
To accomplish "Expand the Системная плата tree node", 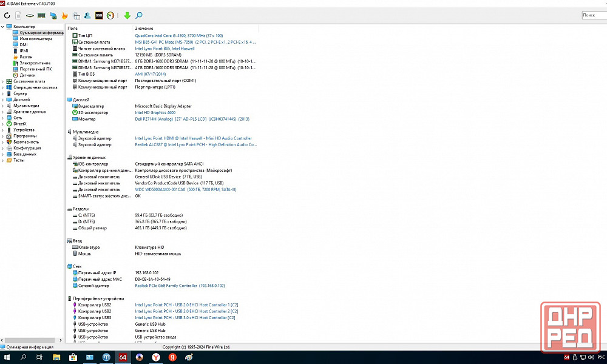I will [2, 81].
